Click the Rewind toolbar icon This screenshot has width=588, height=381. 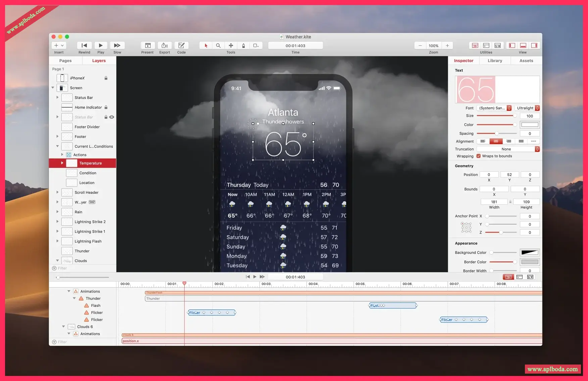tap(84, 45)
